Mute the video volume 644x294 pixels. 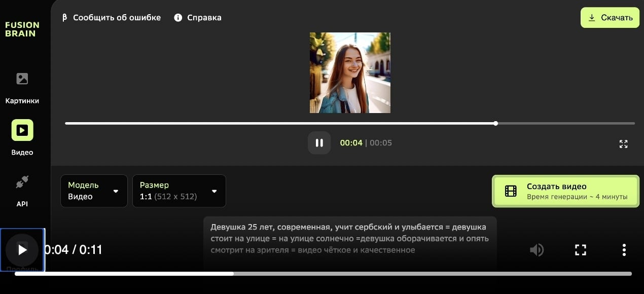pyautogui.click(x=536, y=249)
